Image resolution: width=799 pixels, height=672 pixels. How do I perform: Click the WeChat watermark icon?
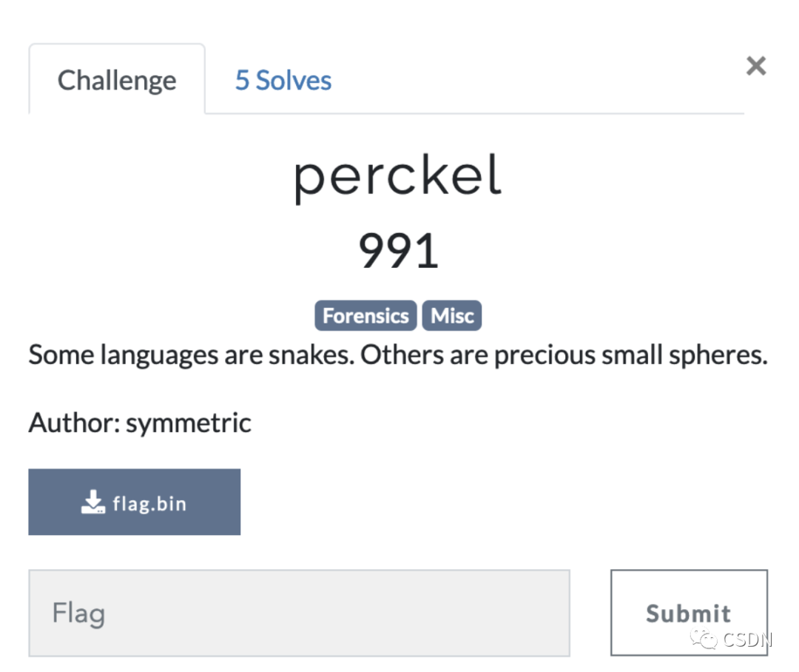click(704, 639)
